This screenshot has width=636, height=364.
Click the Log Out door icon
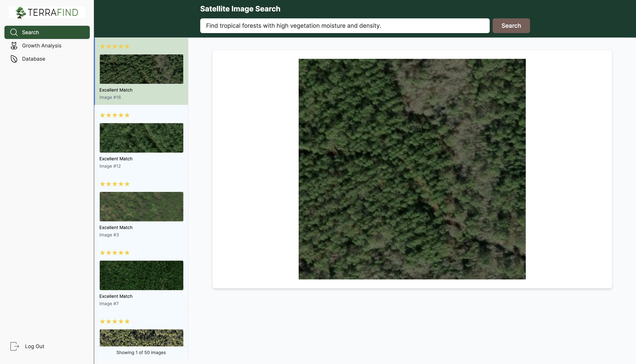tap(15, 346)
